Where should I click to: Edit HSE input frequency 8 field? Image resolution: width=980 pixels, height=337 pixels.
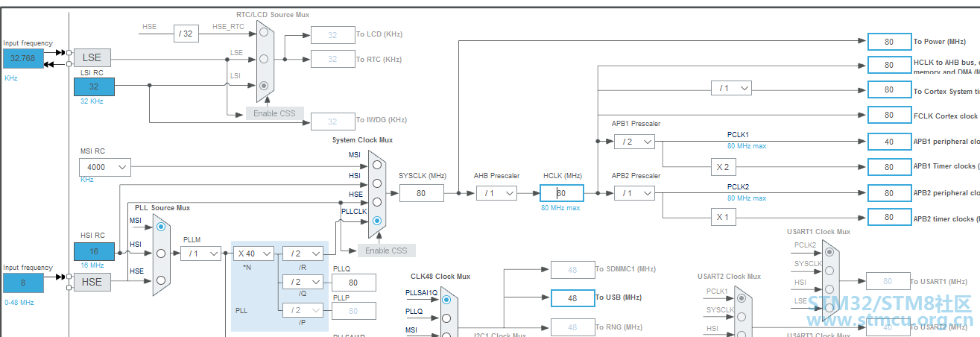click(23, 283)
